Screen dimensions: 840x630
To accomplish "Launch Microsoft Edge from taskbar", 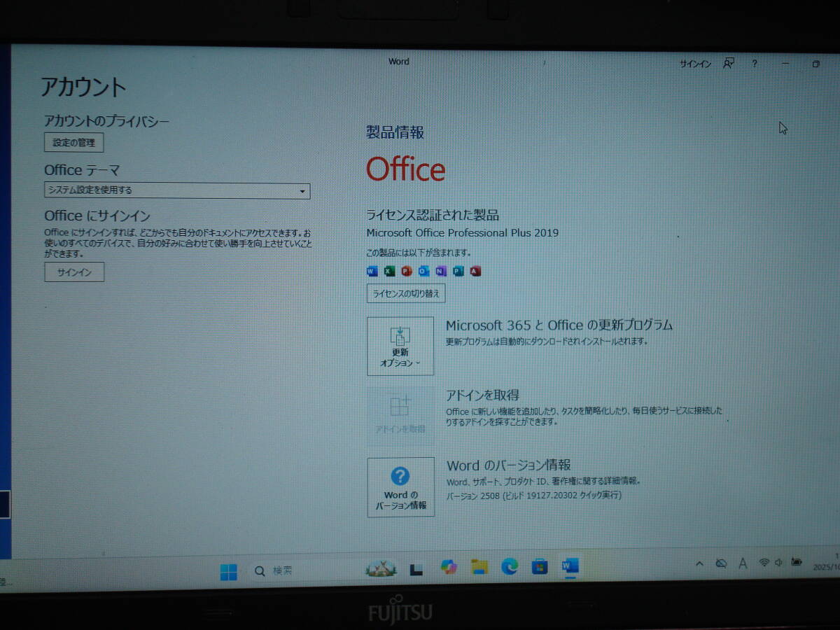I will [510, 566].
